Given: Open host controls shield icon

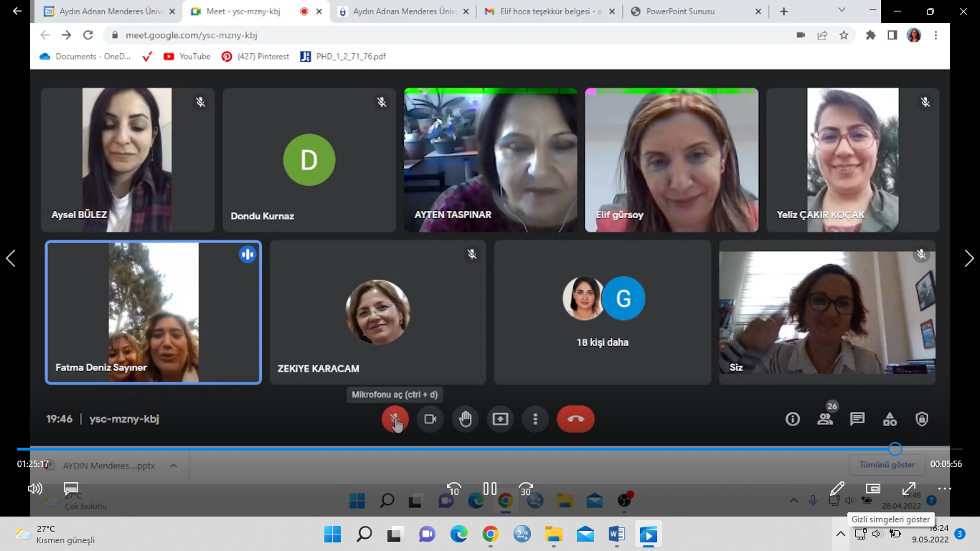Looking at the screenshot, I should 922,419.
